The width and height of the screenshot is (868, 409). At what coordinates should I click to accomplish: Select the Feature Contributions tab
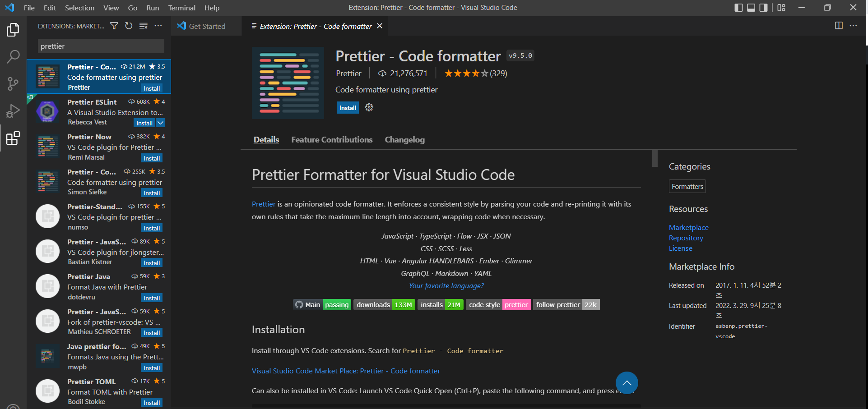[332, 140]
